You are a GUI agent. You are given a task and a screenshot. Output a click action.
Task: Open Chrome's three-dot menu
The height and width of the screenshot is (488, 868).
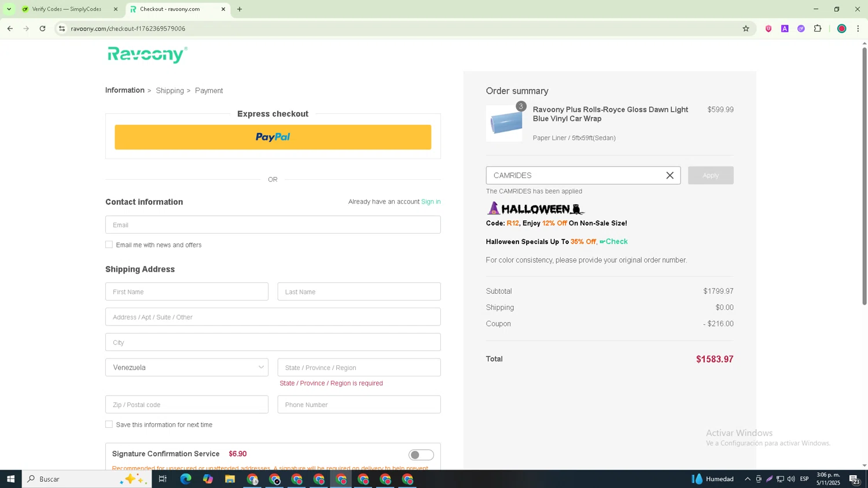pos(858,28)
